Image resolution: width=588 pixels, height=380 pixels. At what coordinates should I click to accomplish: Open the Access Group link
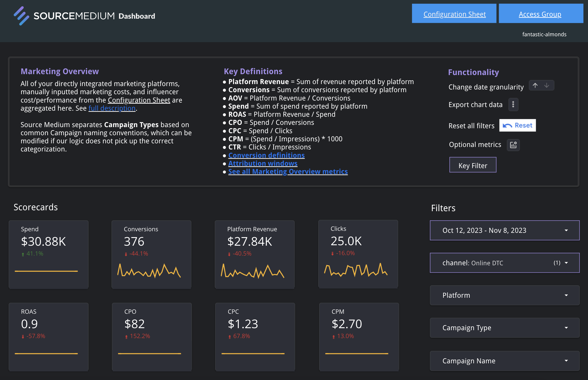point(540,14)
